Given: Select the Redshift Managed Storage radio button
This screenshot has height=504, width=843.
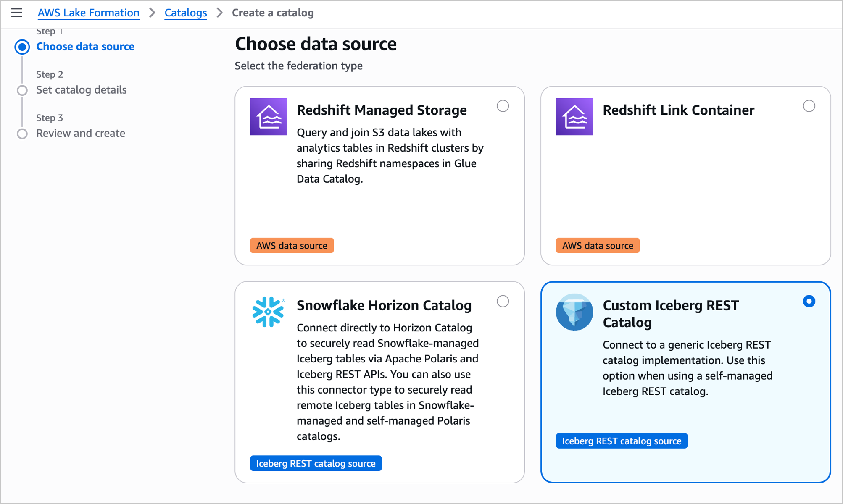Looking at the screenshot, I should coord(503,106).
